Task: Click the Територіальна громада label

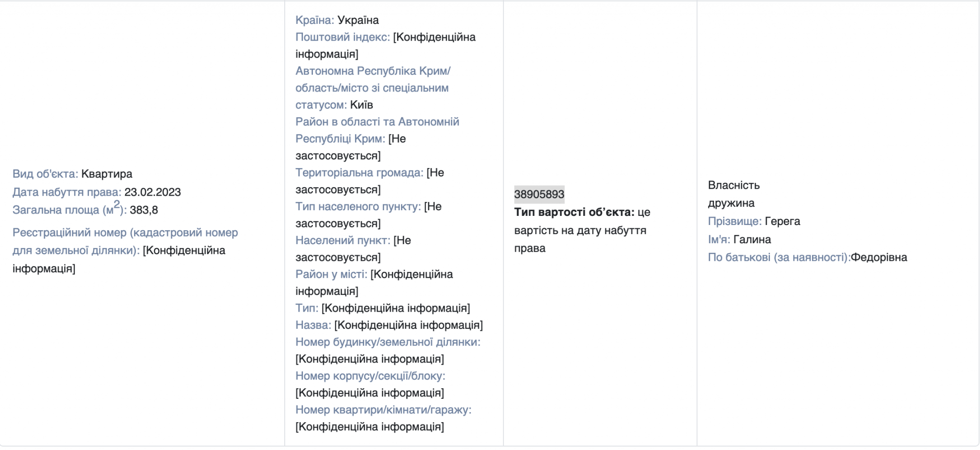Action: (359, 173)
